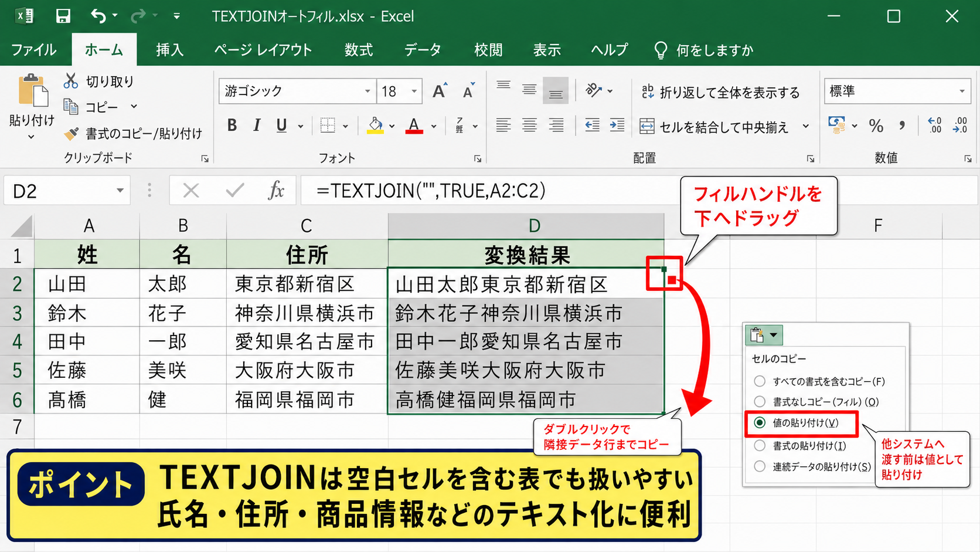This screenshot has width=980, height=552.
Task: Click the Copy icon
Action: pos(71,107)
